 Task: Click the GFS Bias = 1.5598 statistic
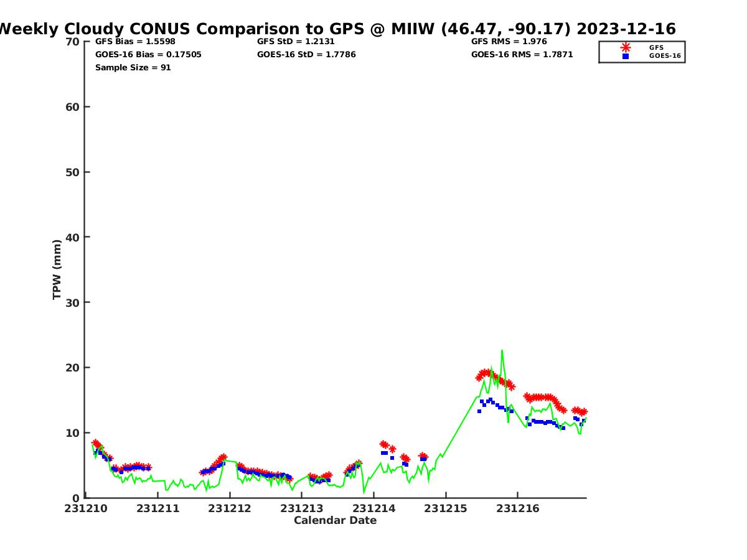135,42
